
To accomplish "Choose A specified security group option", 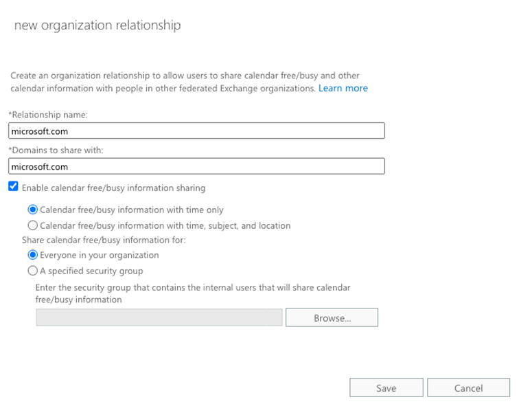I will pos(32,271).
